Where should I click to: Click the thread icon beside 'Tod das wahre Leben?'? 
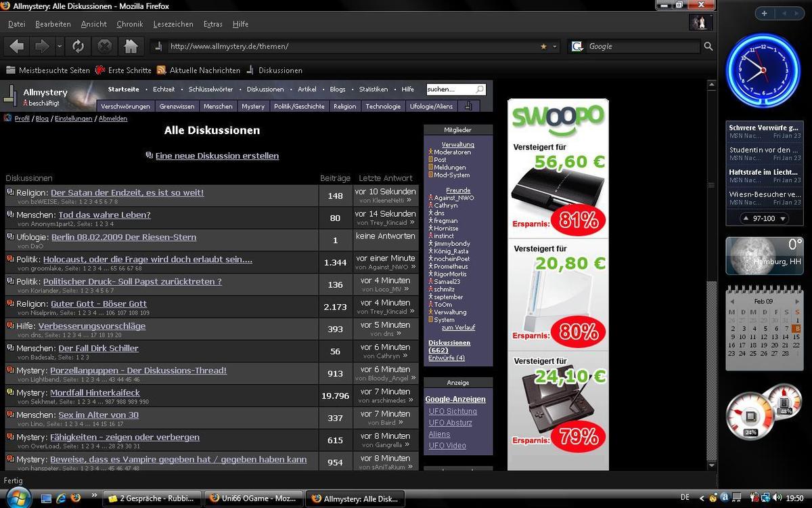11,215
